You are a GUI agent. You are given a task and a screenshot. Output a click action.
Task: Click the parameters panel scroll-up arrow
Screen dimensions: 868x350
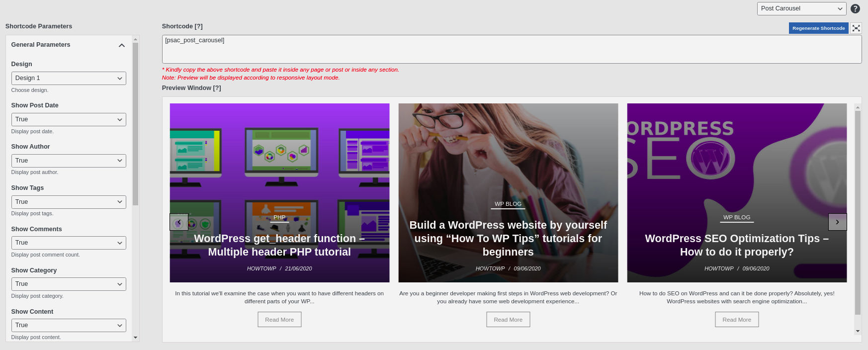click(135, 39)
